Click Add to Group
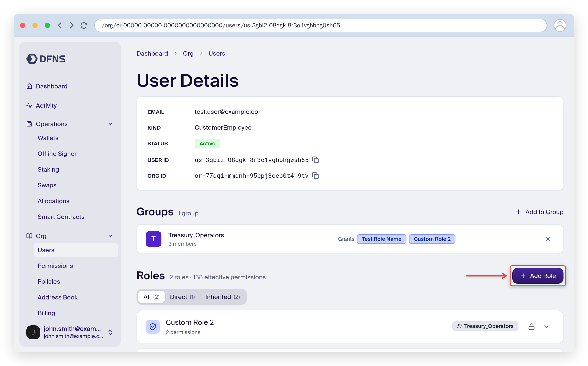 [x=539, y=212]
